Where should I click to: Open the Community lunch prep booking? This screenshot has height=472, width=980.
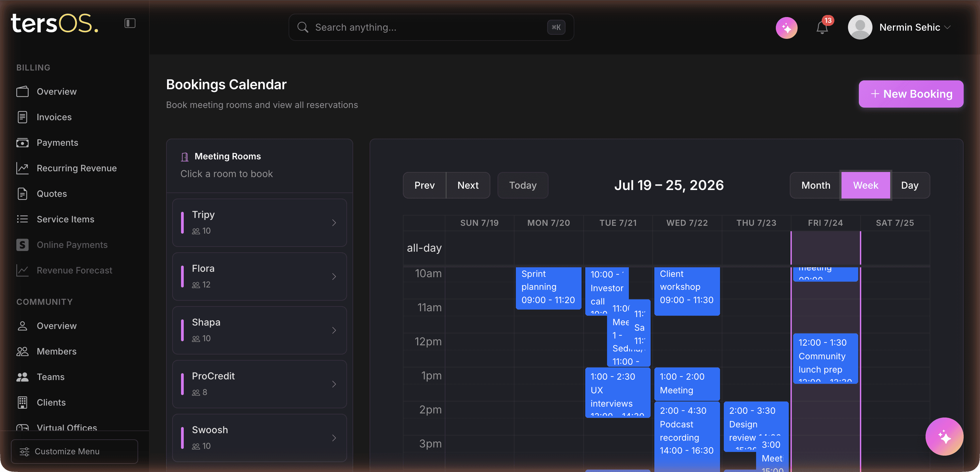pos(825,358)
